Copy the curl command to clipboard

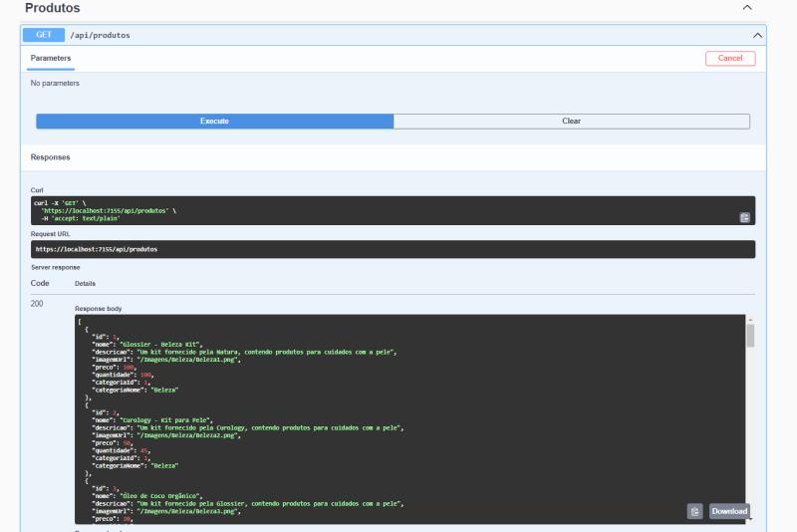(x=744, y=217)
